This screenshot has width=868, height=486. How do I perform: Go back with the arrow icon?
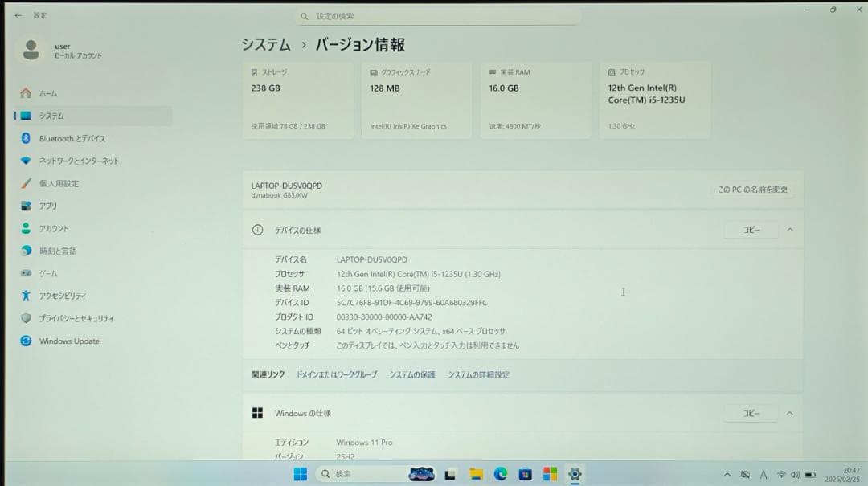pos(18,15)
